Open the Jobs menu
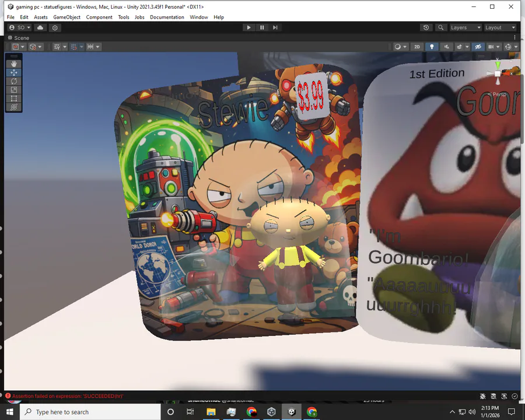 139,17
